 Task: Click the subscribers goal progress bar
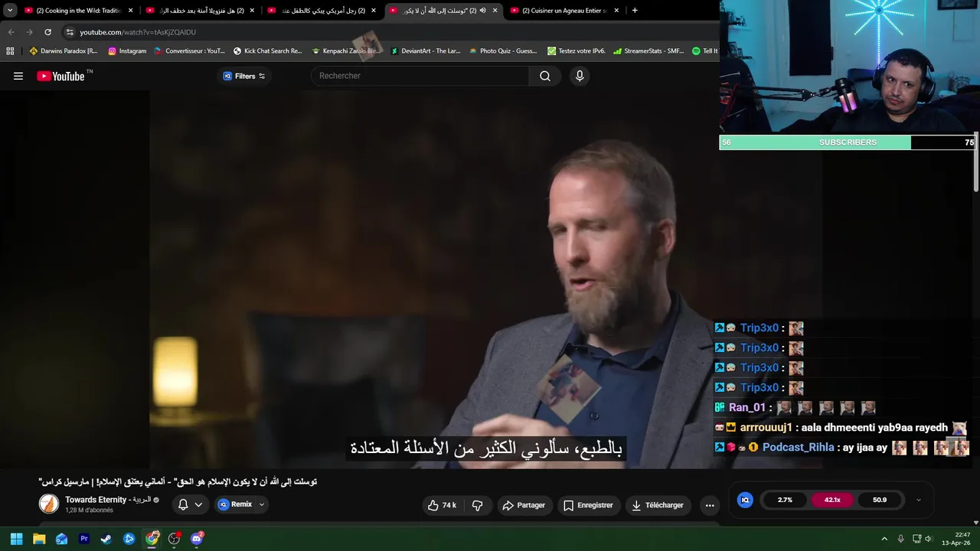(x=848, y=142)
